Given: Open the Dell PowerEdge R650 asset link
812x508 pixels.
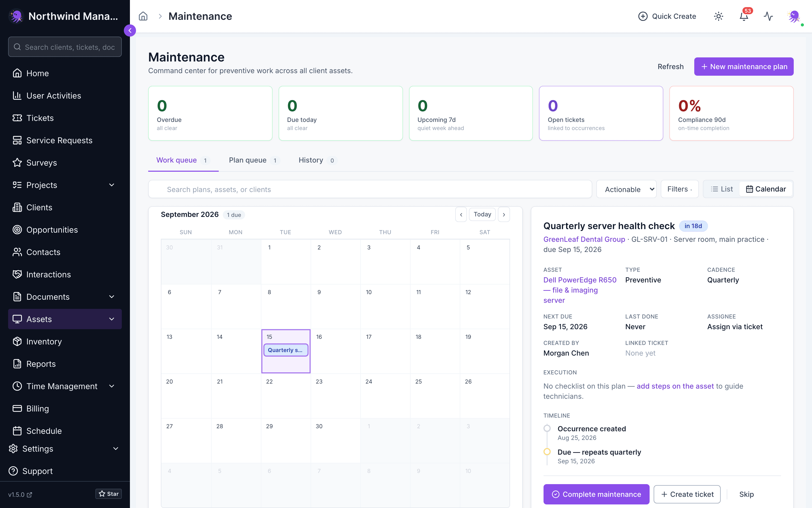Looking at the screenshot, I should pos(580,290).
